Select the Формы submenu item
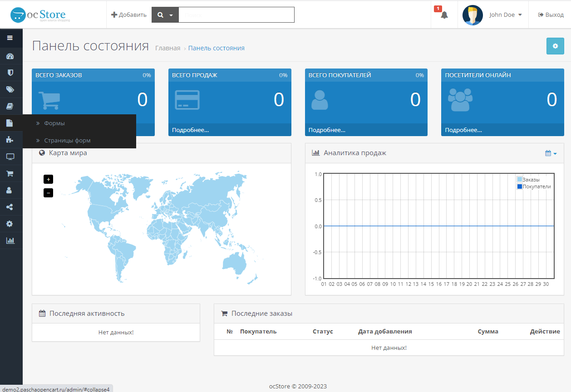The image size is (571, 392). point(54,123)
